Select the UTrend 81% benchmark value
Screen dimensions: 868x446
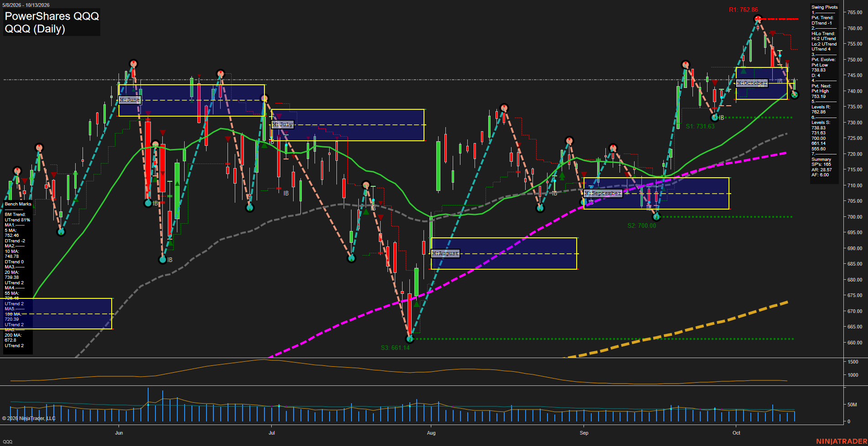click(x=17, y=220)
